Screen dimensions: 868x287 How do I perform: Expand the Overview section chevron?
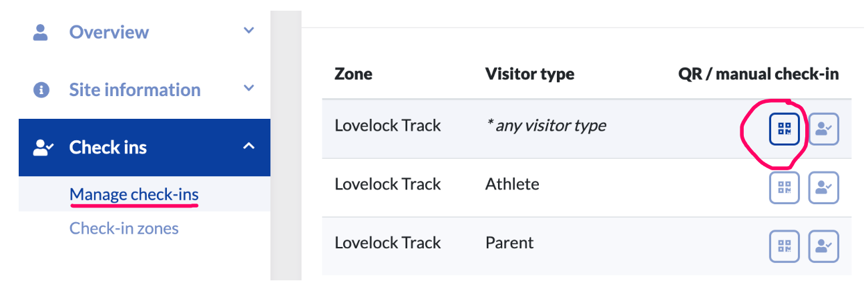click(248, 31)
